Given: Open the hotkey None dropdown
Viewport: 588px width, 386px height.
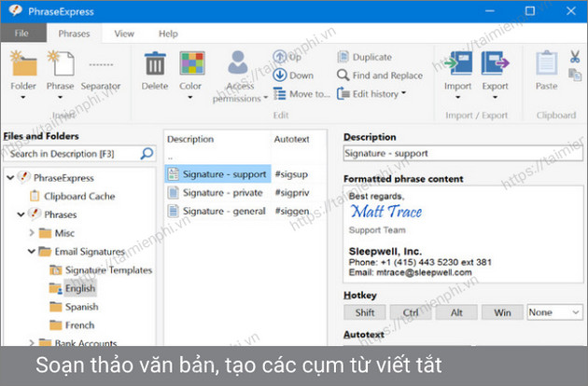Looking at the screenshot, I should tap(555, 312).
